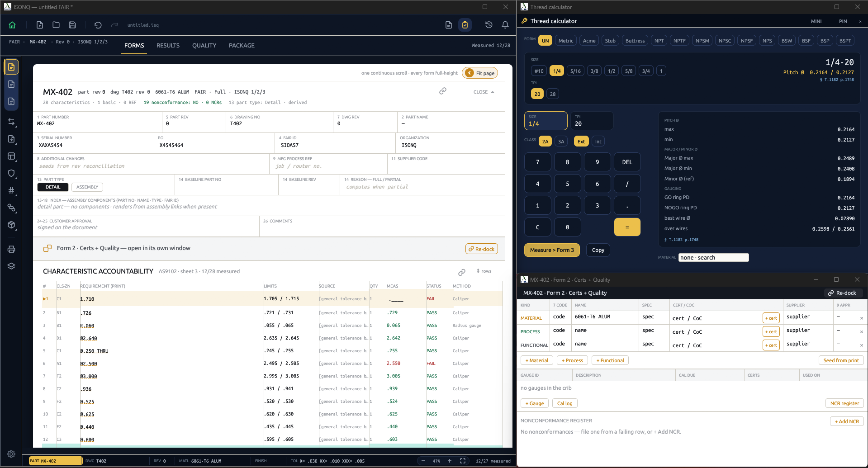This screenshot has width=868, height=468.
Task: Redo the last undone action
Action: (114, 25)
